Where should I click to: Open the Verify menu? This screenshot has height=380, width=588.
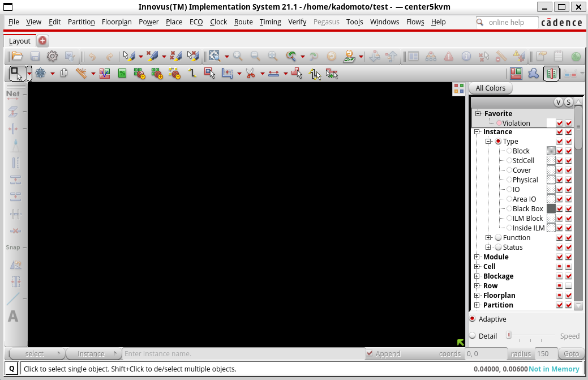[297, 22]
